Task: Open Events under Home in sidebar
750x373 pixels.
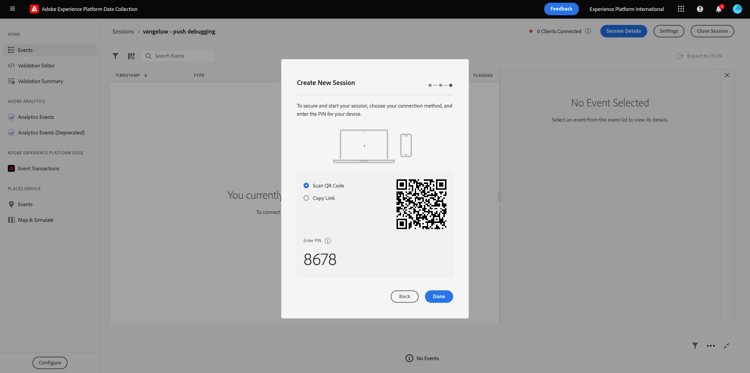Action: [50, 50]
